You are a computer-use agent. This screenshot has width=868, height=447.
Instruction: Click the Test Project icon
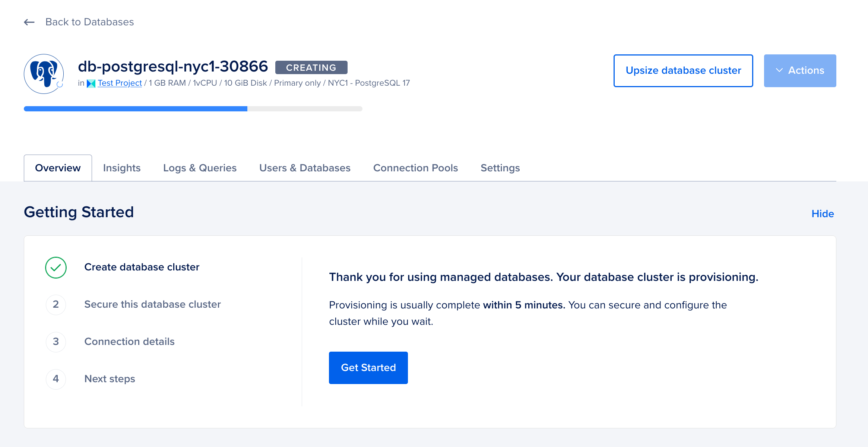[91, 83]
